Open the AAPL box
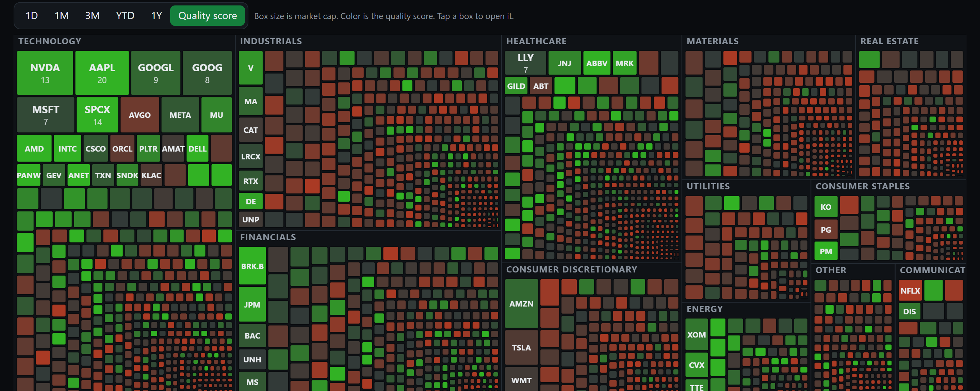 click(102, 73)
